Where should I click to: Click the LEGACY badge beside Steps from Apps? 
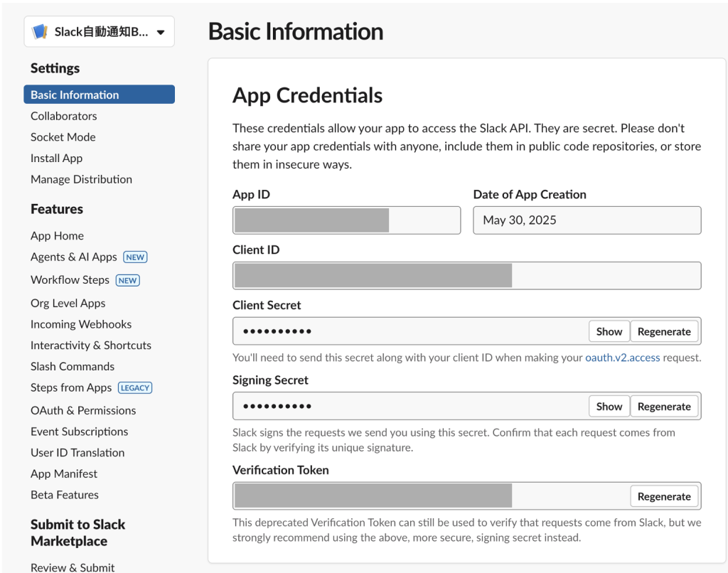pos(135,387)
